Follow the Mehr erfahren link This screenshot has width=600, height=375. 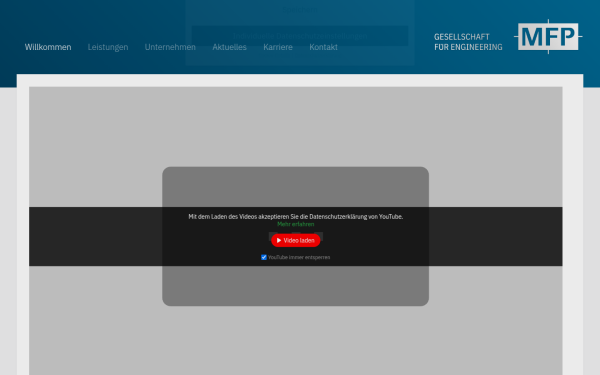[x=296, y=224]
